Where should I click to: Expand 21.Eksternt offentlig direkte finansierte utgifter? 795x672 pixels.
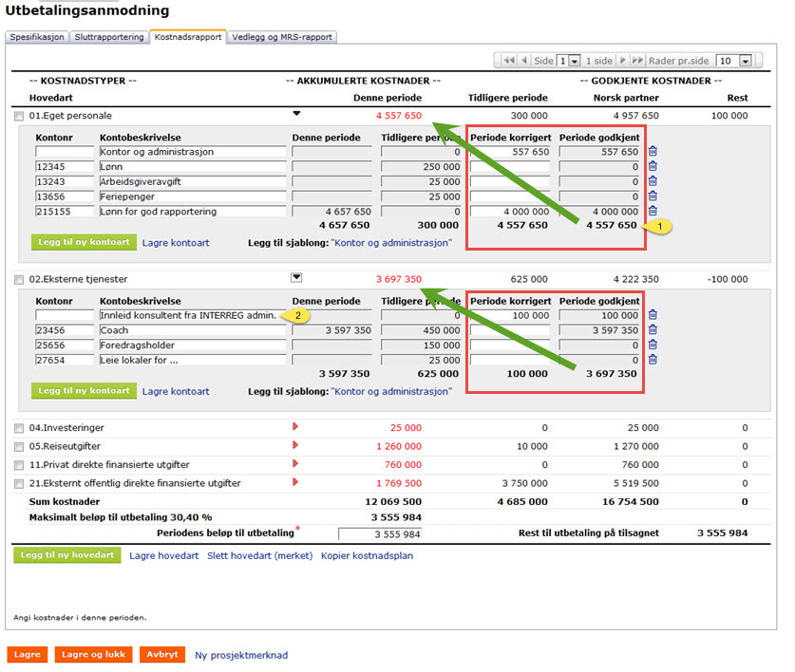tap(295, 482)
